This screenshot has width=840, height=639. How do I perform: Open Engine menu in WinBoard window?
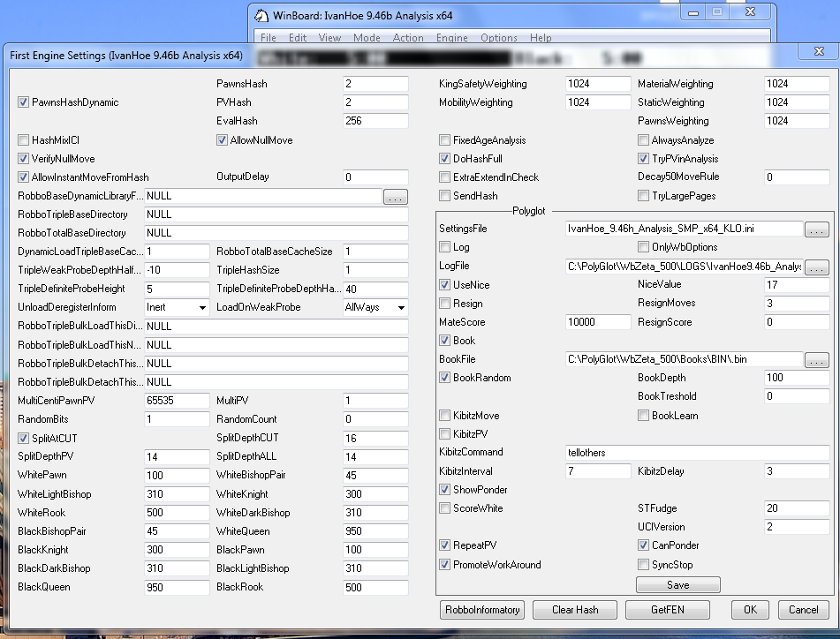[x=451, y=37]
